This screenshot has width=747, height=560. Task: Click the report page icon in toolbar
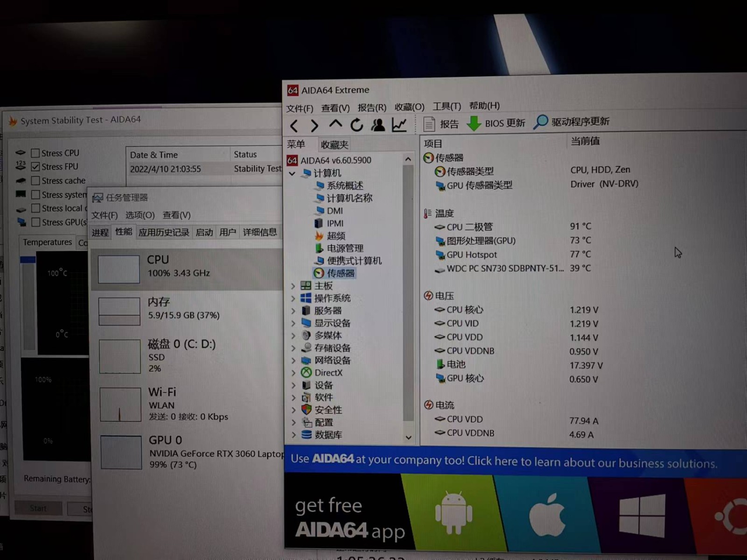coord(429,124)
